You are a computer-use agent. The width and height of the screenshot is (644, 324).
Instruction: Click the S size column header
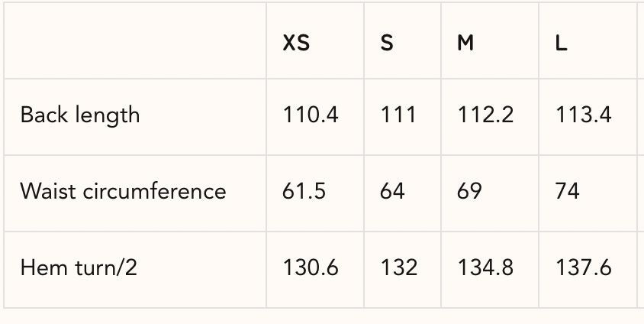(x=387, y=44)
